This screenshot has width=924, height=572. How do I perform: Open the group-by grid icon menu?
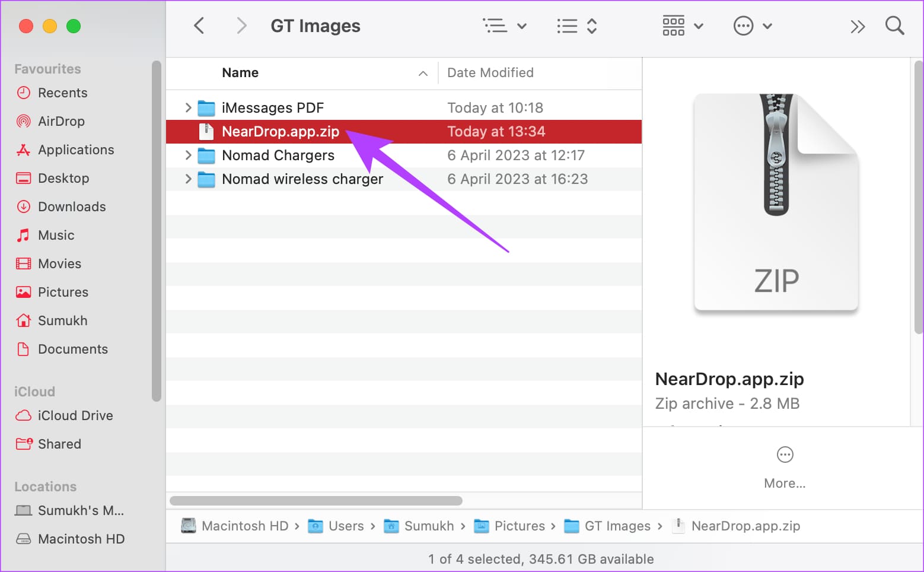[x=673, y=26]
